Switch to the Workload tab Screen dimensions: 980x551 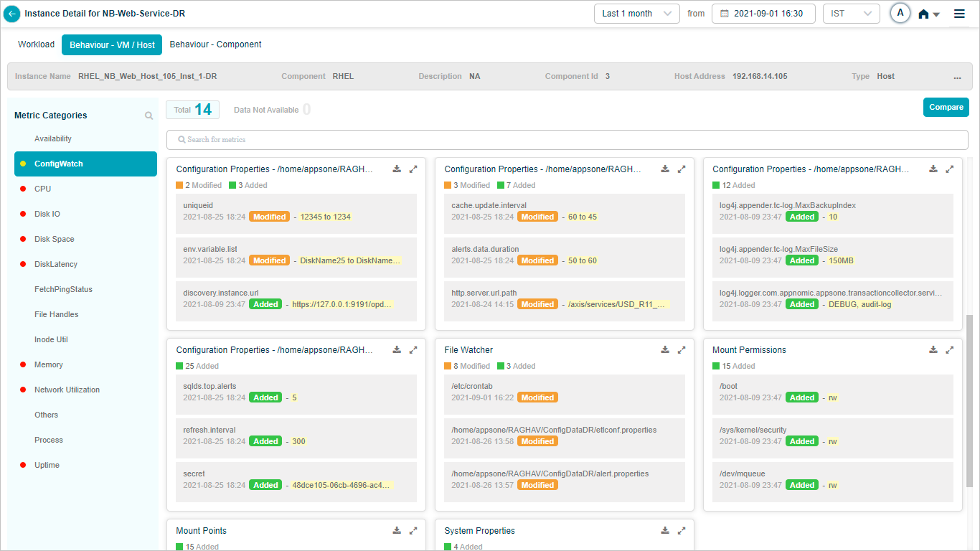coord(36,44)
